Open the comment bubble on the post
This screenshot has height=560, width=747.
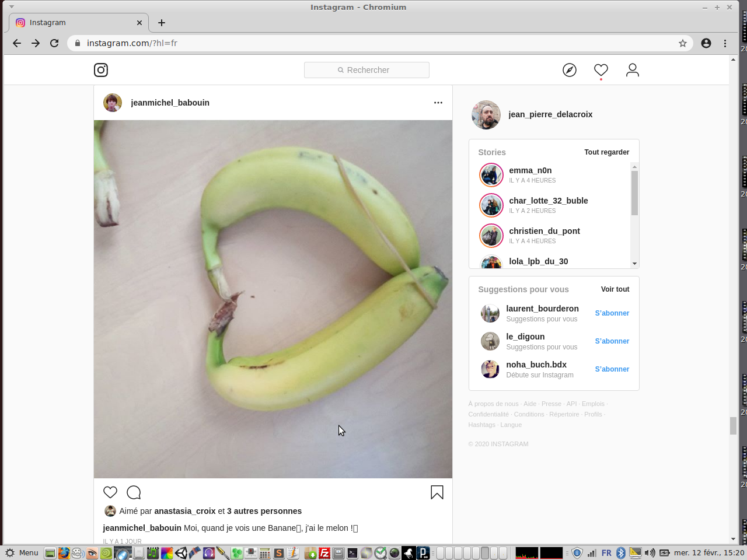pyautogui.click(x=134, y=492)
